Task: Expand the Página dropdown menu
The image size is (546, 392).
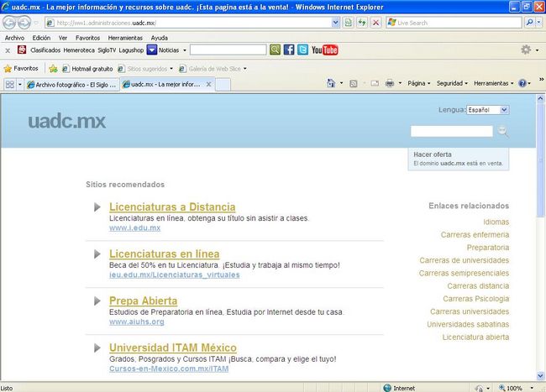Action: (x=418, y=83)
